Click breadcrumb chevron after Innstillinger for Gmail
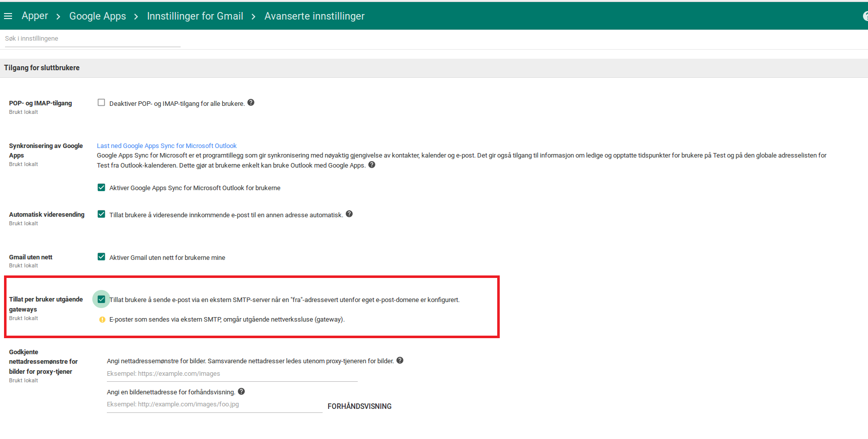The width and height of the screenshot is (868, 439). coord(253,17)
